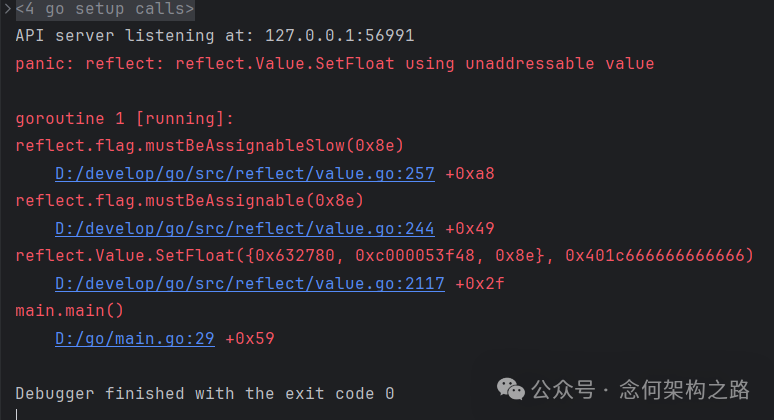
Task: Open the value.go:244 source link
Action: 245,228
